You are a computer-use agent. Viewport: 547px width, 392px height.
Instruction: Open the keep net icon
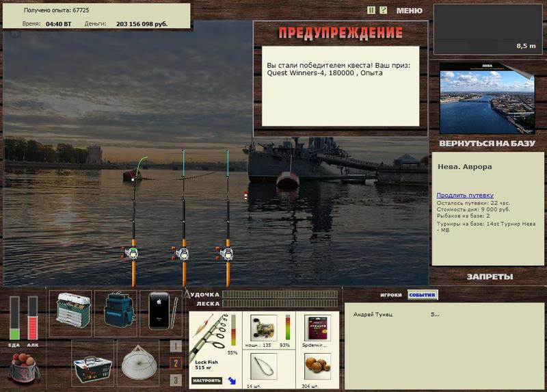click(138, 363)
